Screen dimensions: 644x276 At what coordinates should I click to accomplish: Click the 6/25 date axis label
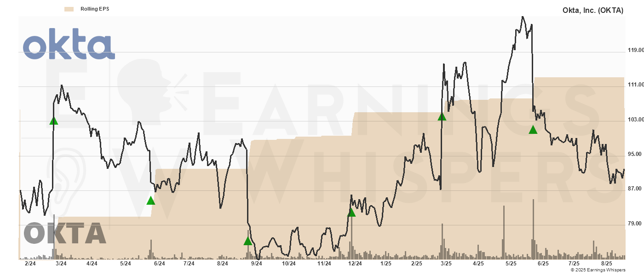(543, 264)
